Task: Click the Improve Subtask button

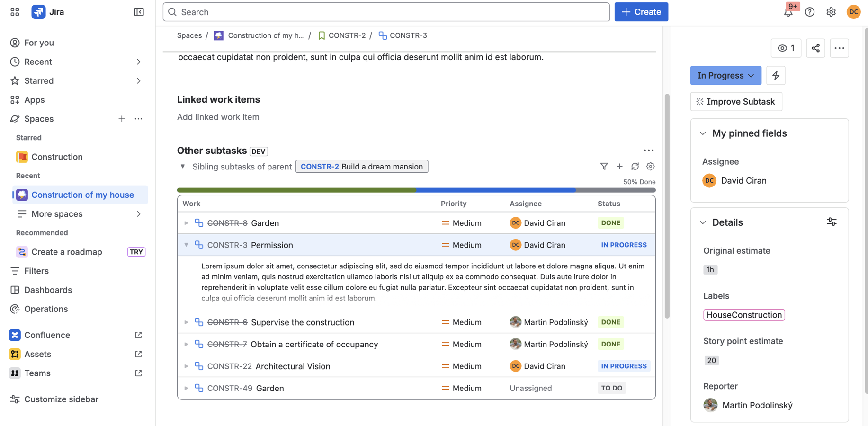Action: pyautogui.click(x=736, y=101)
